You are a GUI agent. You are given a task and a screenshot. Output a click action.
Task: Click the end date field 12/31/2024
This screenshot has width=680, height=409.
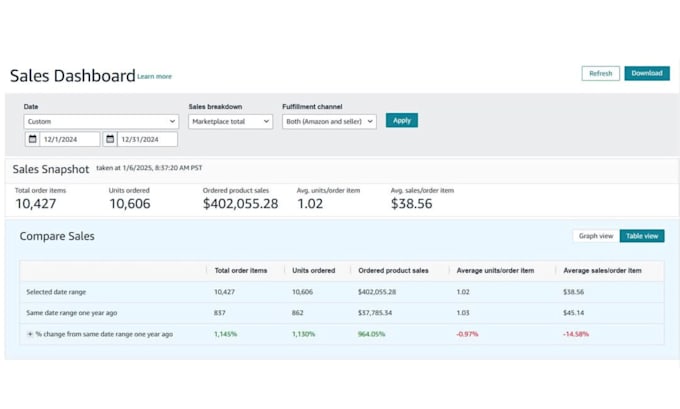coord(149,139)
